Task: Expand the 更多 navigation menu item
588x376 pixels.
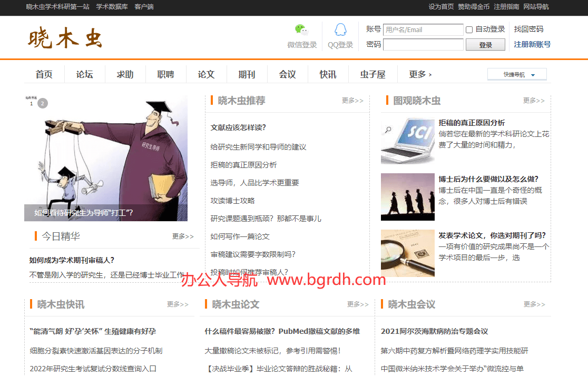Action: pyautogui.click(x=420, y=75)
